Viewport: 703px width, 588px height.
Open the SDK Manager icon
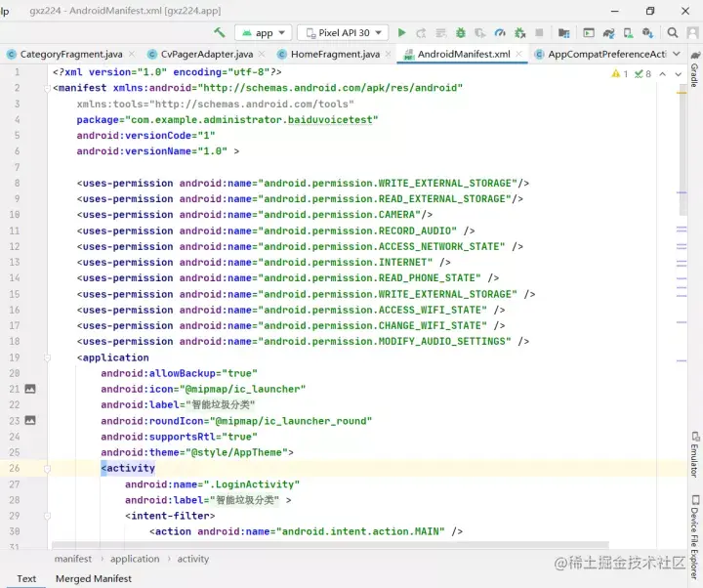[x=647, y=33]
